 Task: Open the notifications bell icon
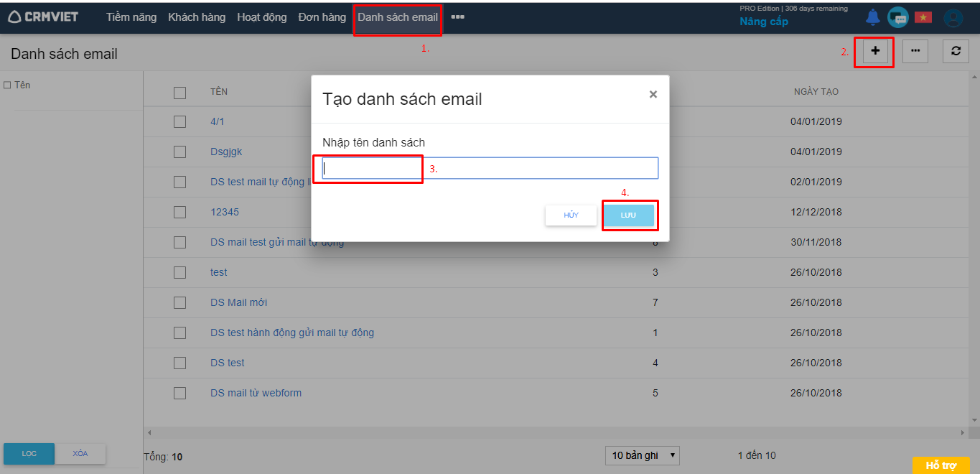(872, 17)
